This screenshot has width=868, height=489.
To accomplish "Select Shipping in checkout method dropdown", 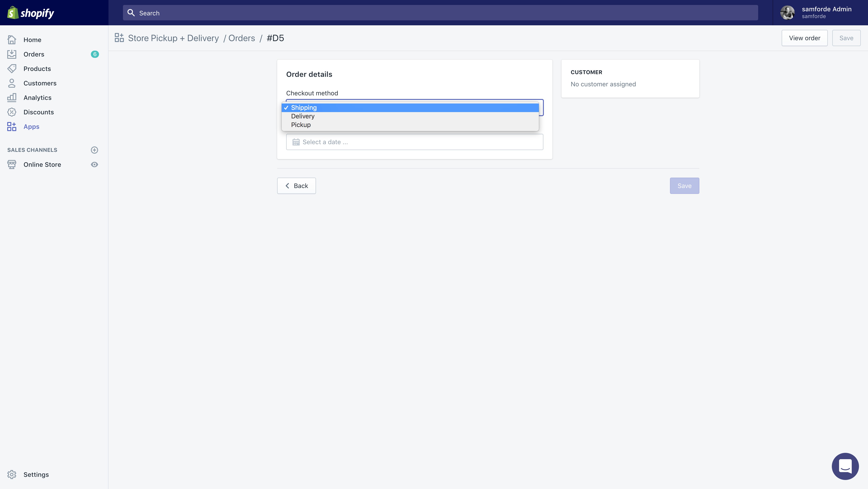I will 304,108.
